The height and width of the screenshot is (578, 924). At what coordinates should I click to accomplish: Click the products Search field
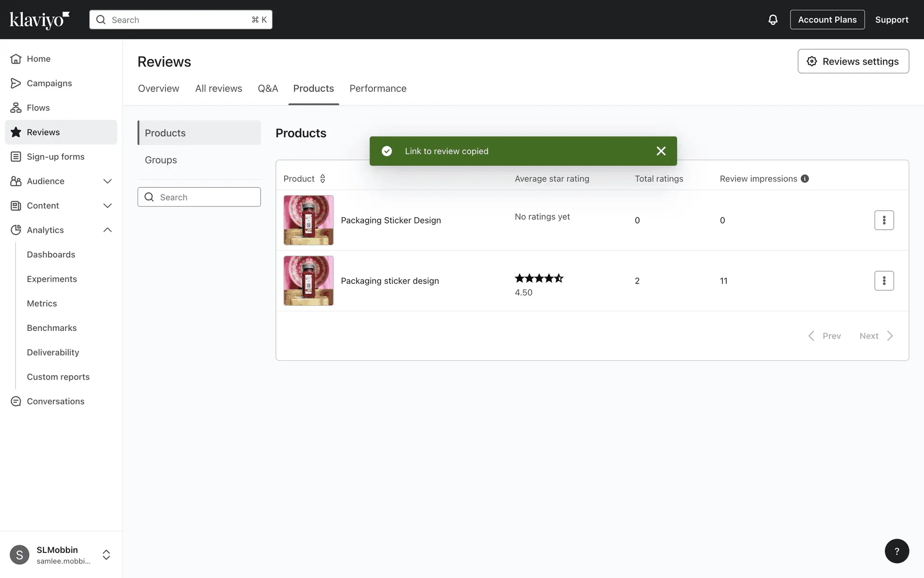199,197
